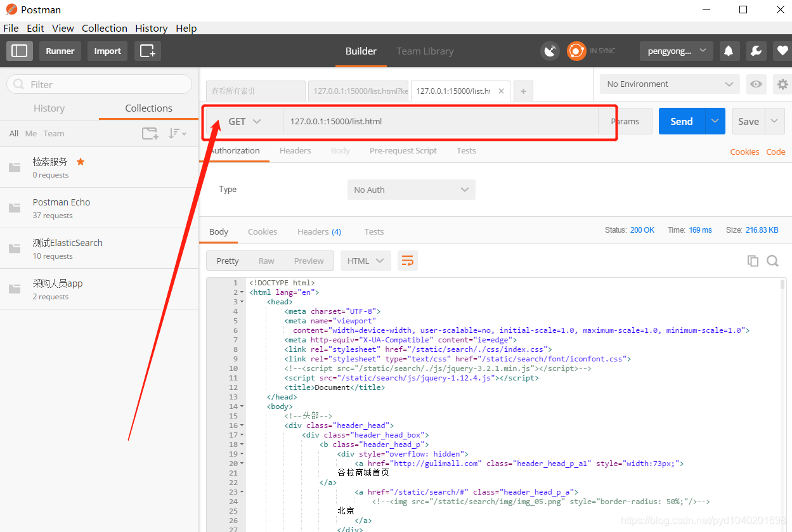This screenshot has width=792, height=532.
Task: Switch to the Builder tab
Action: tap(361, 51)
